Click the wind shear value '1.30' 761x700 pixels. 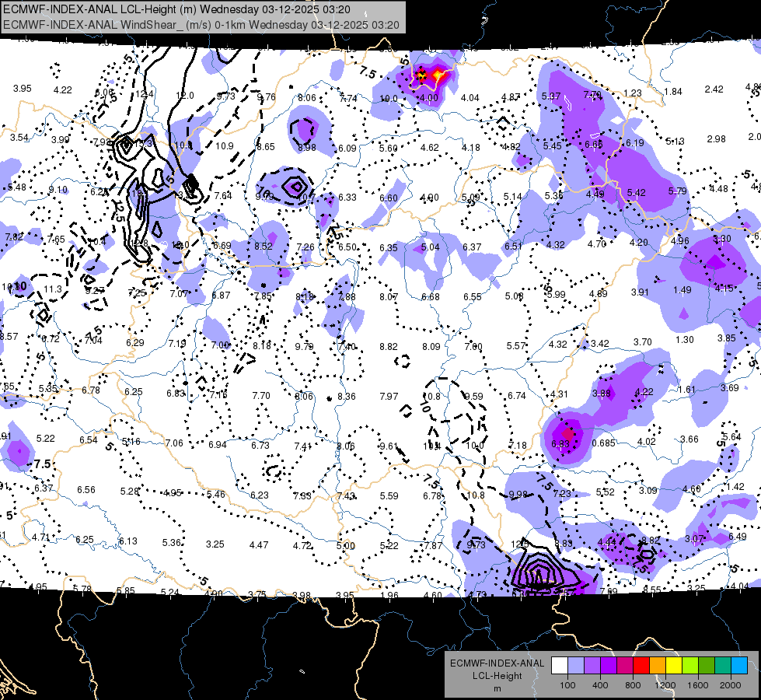[x=685, y=340]
